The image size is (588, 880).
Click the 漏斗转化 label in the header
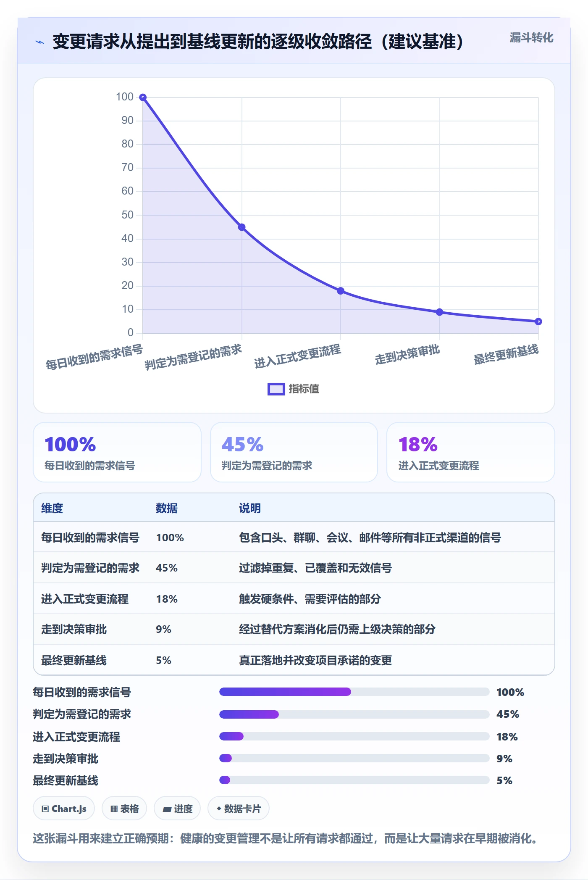click(531, 38)
